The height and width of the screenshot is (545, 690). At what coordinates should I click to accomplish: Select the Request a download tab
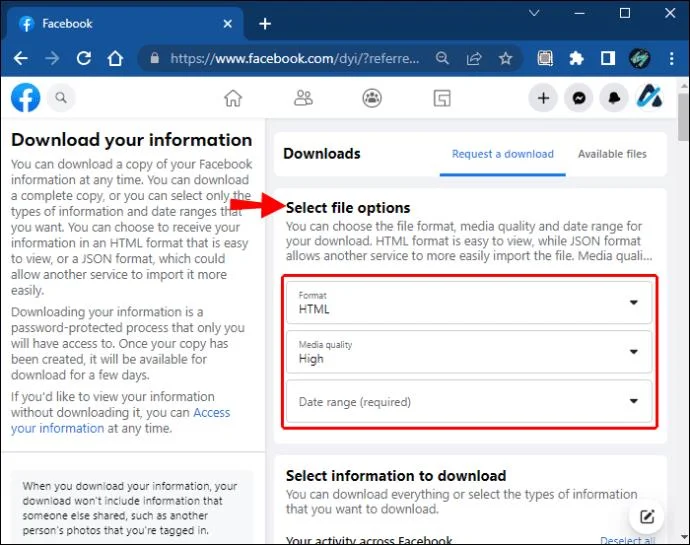(503, 154)
